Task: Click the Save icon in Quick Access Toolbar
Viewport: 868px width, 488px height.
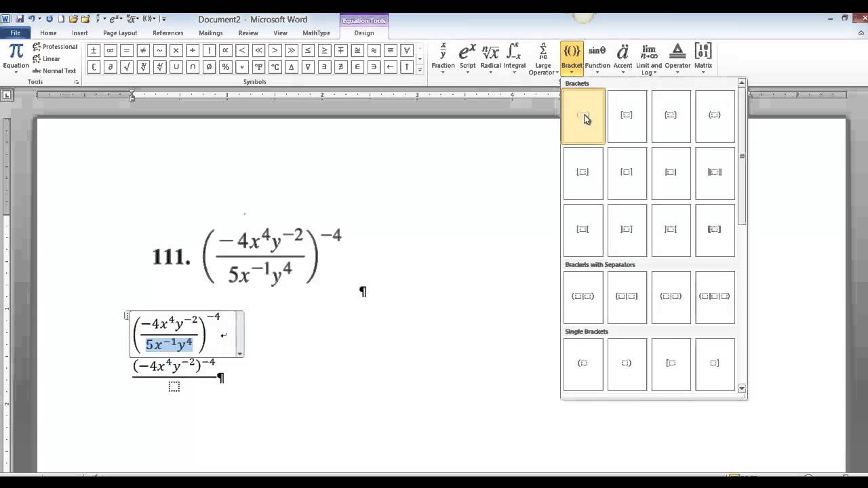Action: [x=20, y=19]
